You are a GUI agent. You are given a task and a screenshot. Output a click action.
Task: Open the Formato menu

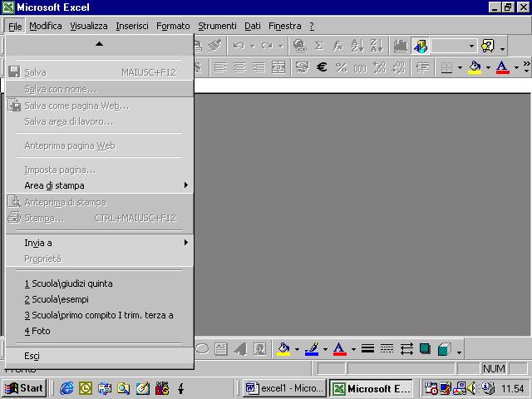pyautogui.click(x=173, y=26)
